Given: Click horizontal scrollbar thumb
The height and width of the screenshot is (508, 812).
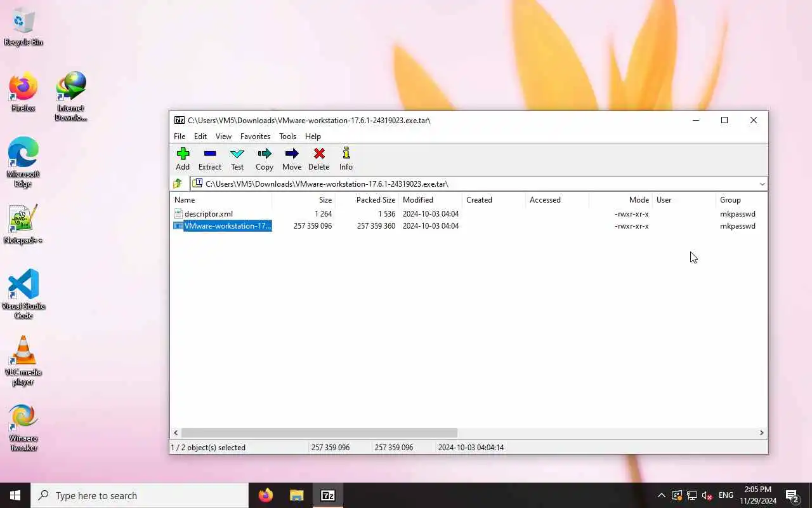Looking at the screenshot, I should pos(319,432).
